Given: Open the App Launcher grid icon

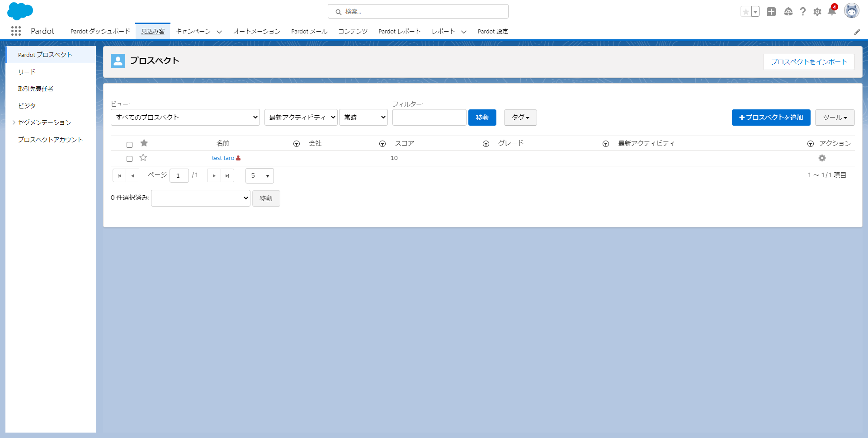Looking at the screenshot, I should 16,31.
